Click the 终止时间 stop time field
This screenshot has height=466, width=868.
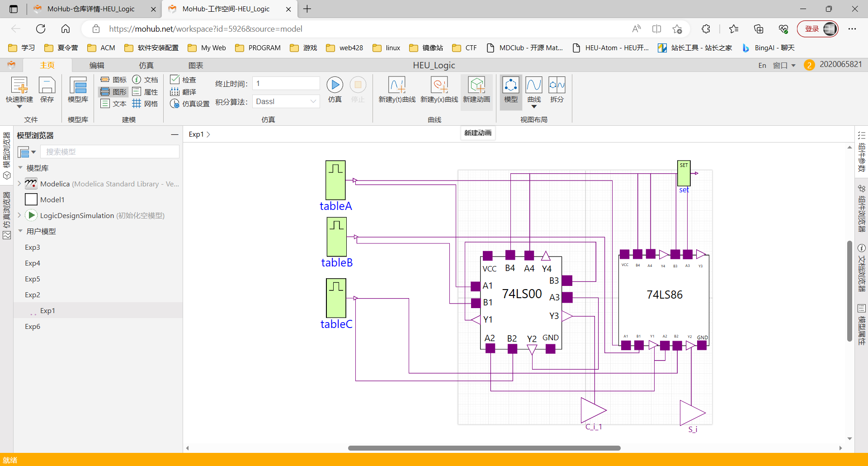click(x=286, y=83)
